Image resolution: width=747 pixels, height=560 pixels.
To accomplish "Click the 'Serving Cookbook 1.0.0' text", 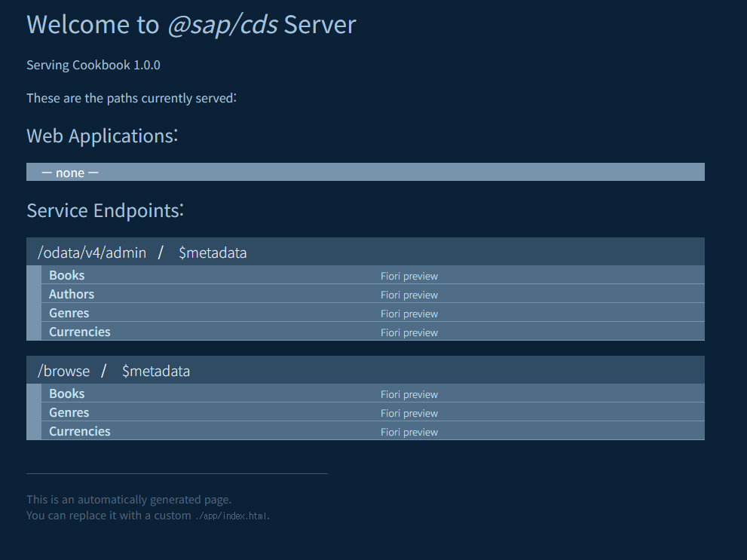I will click(93, 66).
